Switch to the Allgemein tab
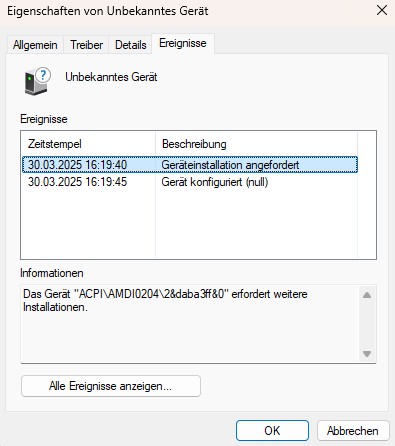This screenshot has width=395, height=446. tap(35, 45)
